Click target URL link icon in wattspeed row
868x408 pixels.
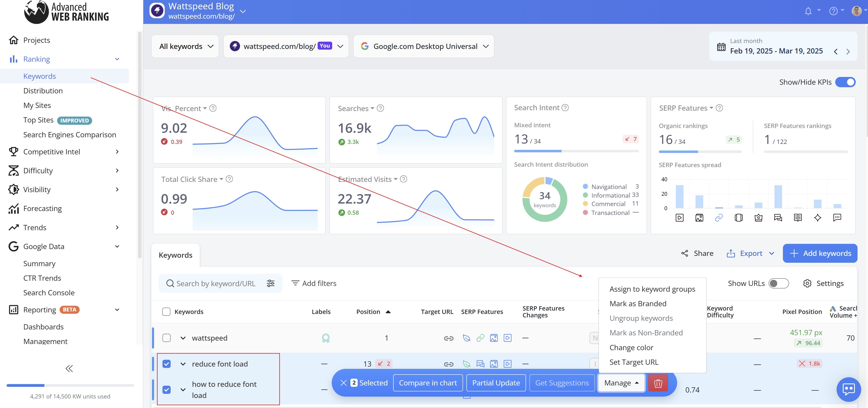pyautogui.click(x=448, y=338)
